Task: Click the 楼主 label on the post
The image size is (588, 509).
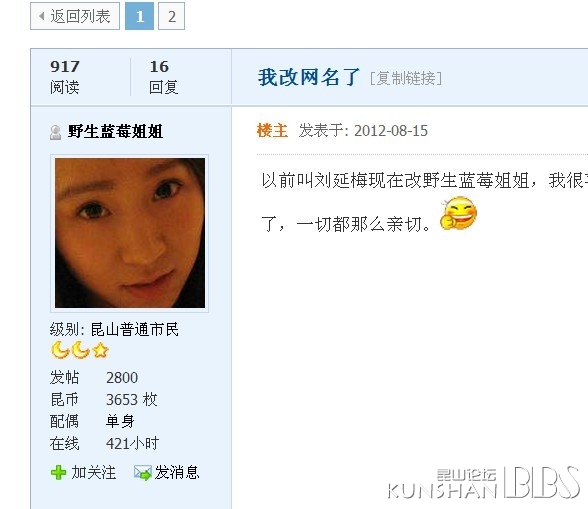Action: click(272, 131)
